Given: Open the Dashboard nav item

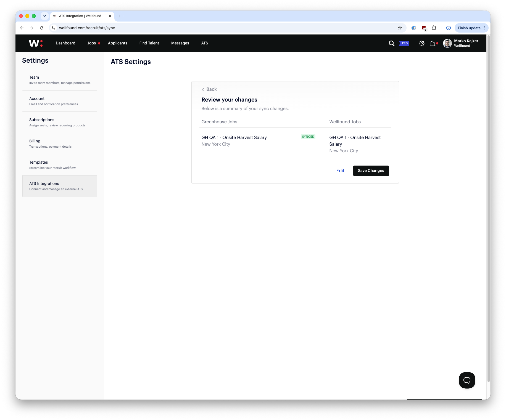Looking at the screenshot, I should (x=65, y=43).
